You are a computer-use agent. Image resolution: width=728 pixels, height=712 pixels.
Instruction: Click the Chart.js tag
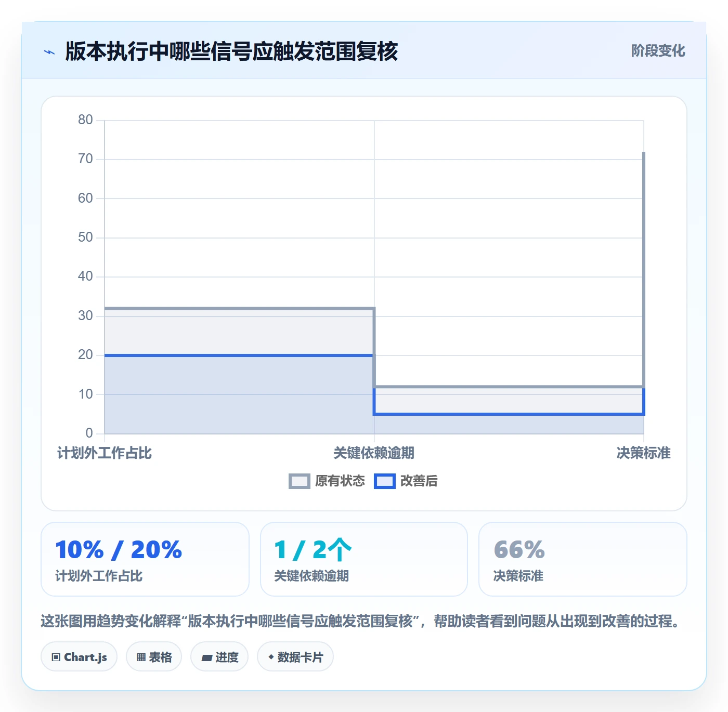[x=79, y=657]
